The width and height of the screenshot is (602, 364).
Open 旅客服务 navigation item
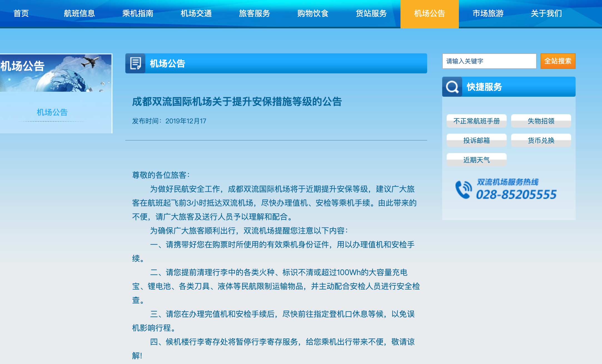tap(254, 13)
